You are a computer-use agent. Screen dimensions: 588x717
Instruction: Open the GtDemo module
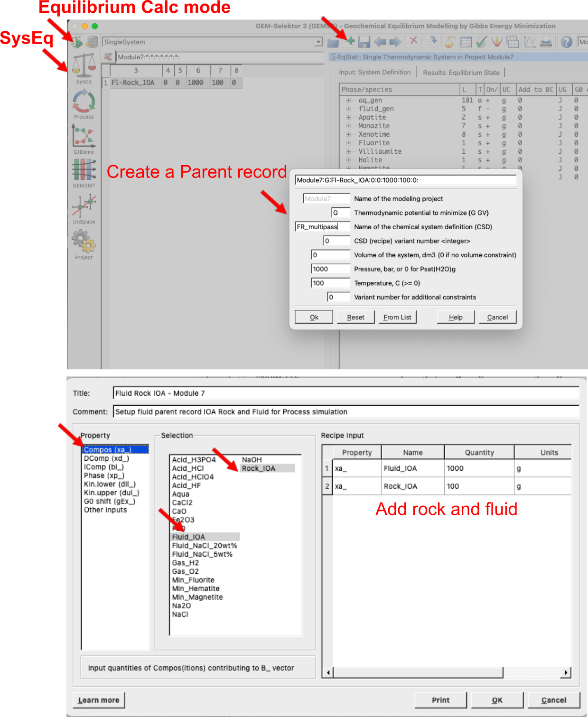pyautogui.click(x=84, y=140)
